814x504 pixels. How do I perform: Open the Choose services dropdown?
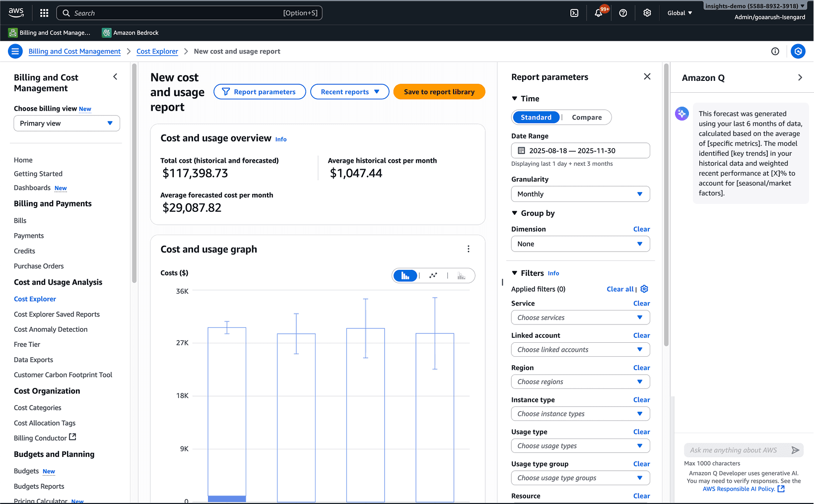580,317
